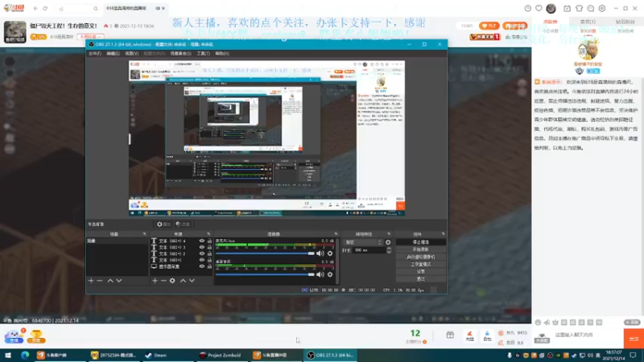This screenshot has width=644, height=362.
Task: Open the shirt skin icon in Douyu header
Action: [x=579, y=8]
